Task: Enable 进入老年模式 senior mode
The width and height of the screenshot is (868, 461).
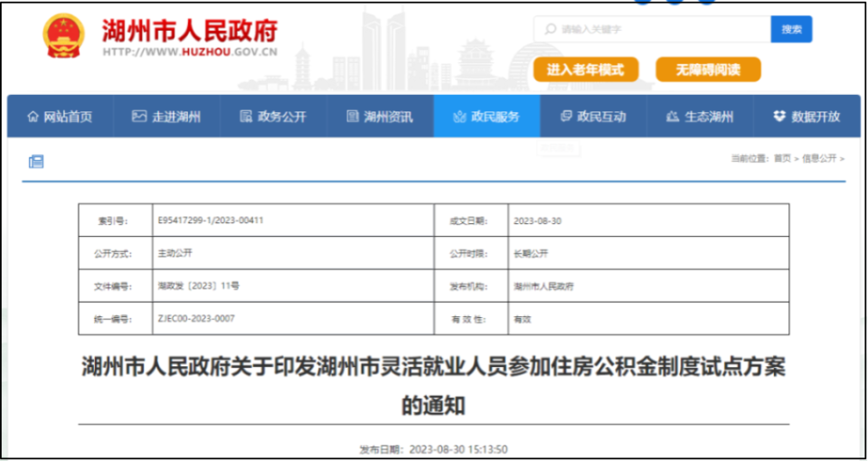Action: pos(586,70)
